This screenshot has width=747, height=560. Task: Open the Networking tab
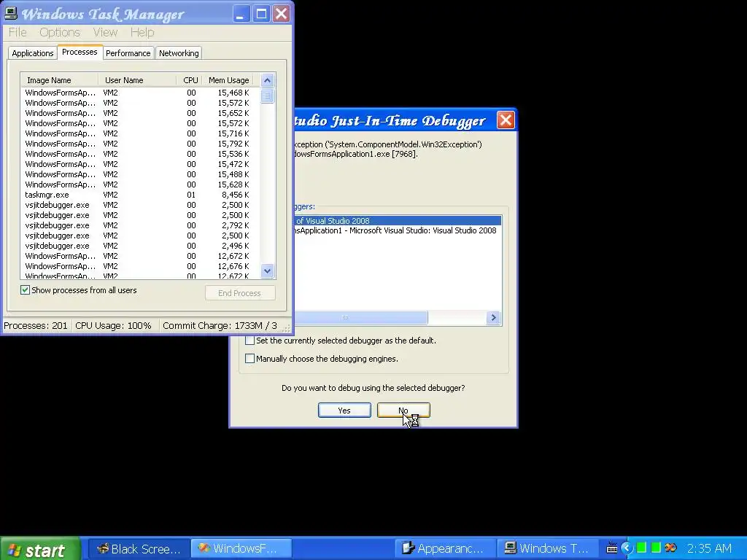(179, 52)
